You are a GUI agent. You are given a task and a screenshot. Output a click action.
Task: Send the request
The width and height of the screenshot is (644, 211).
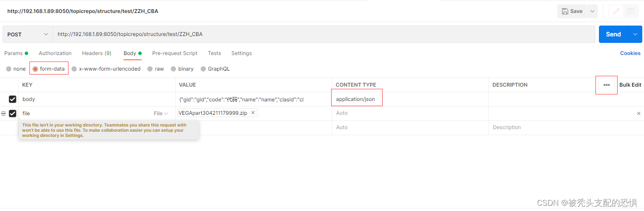tap(613, 34)
